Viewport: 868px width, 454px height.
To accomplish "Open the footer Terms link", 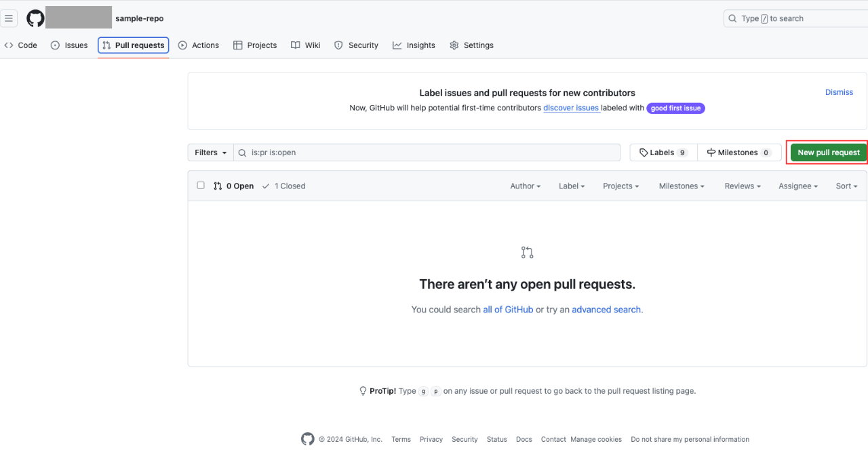I will tap(401, 439).
